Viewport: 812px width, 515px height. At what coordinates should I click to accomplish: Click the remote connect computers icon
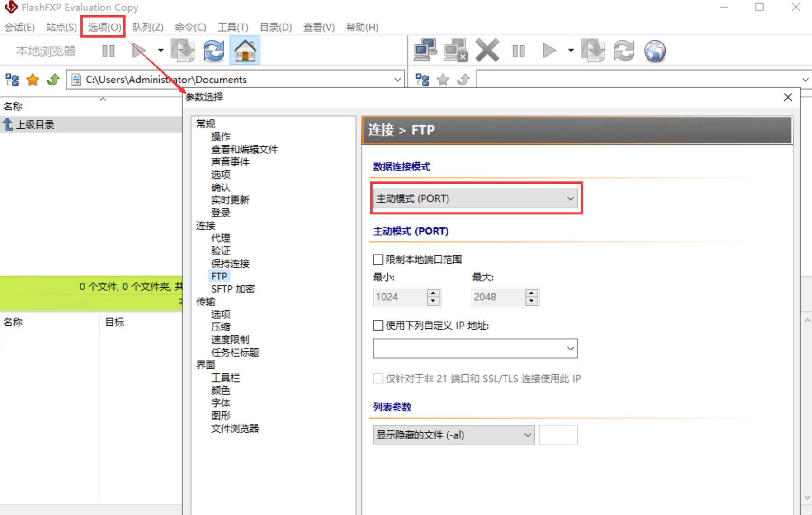pyautogui.click(x=425, y=50)
